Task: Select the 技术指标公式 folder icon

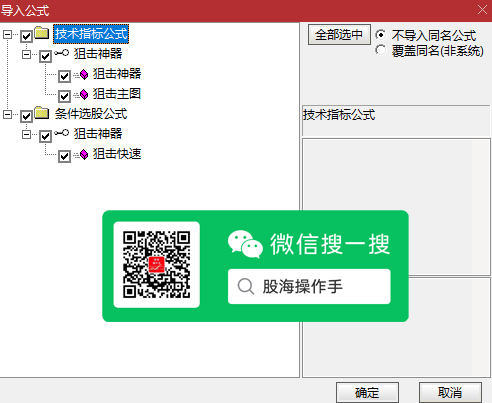Action: click(x=42, y=33)
